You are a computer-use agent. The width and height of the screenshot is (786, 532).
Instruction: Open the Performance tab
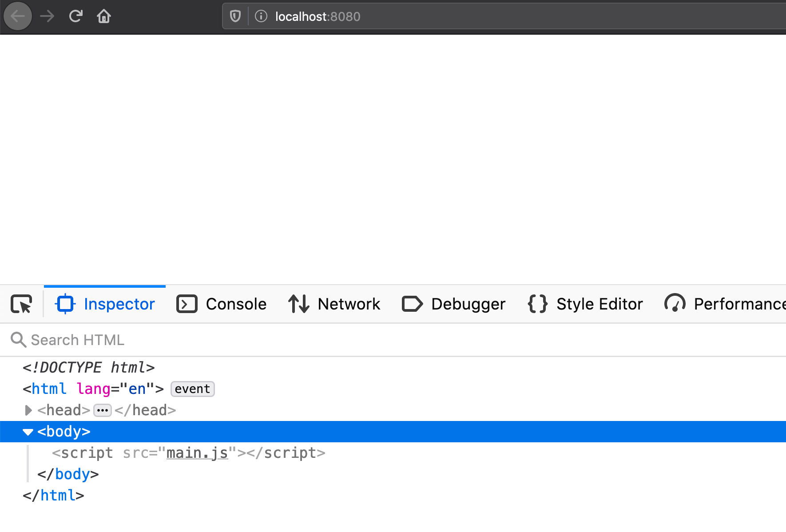725,304
